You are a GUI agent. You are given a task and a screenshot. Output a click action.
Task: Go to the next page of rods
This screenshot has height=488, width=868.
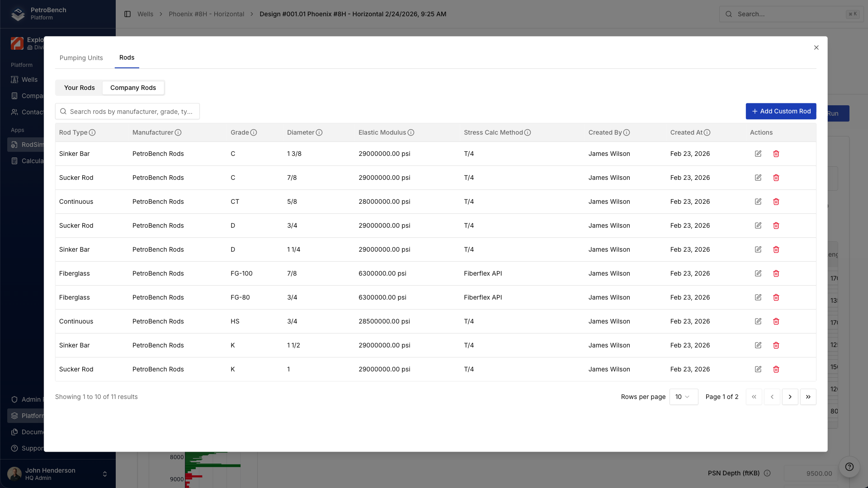tap(790, 397)
